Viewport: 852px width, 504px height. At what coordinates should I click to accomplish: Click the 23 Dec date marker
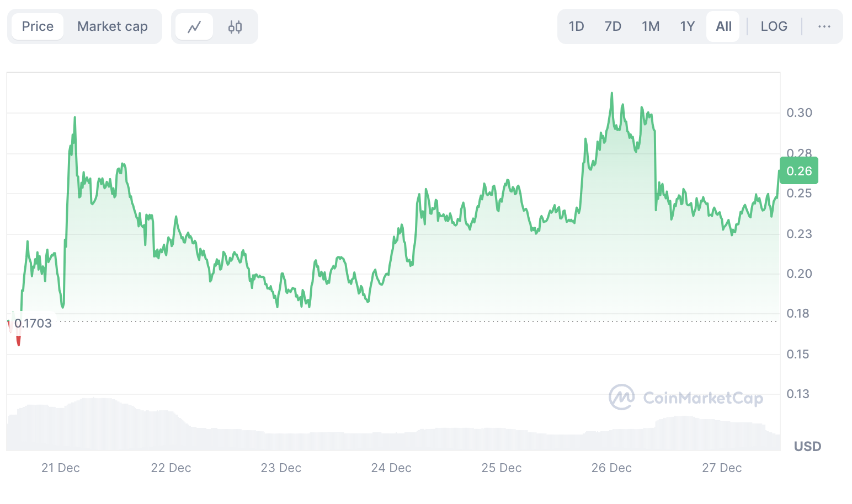coord(281,468)
